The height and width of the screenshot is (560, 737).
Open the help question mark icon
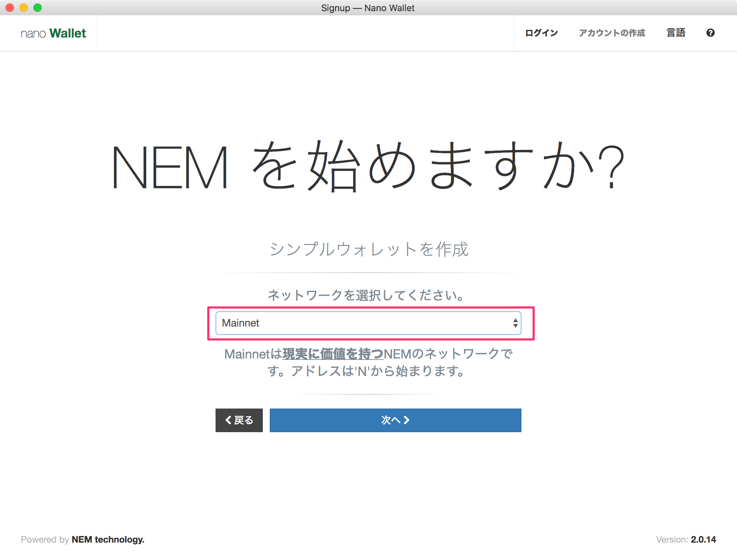pos(710,33)
